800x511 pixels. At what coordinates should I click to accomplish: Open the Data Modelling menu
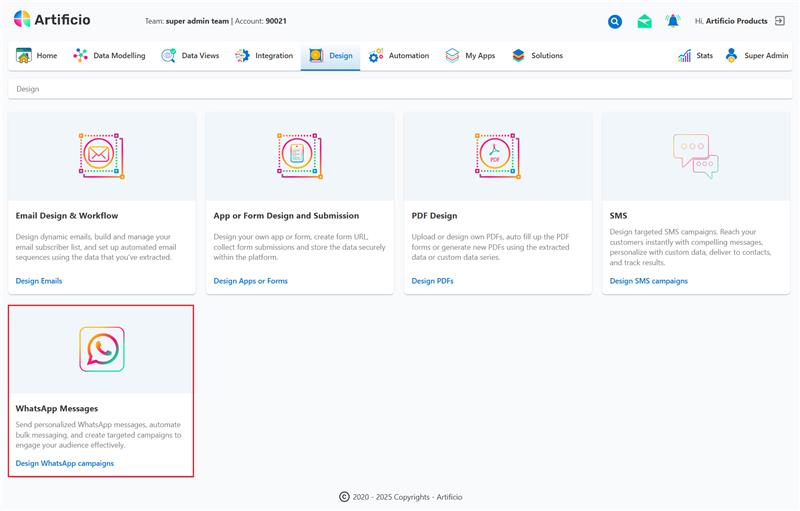[x=119, y=56]
